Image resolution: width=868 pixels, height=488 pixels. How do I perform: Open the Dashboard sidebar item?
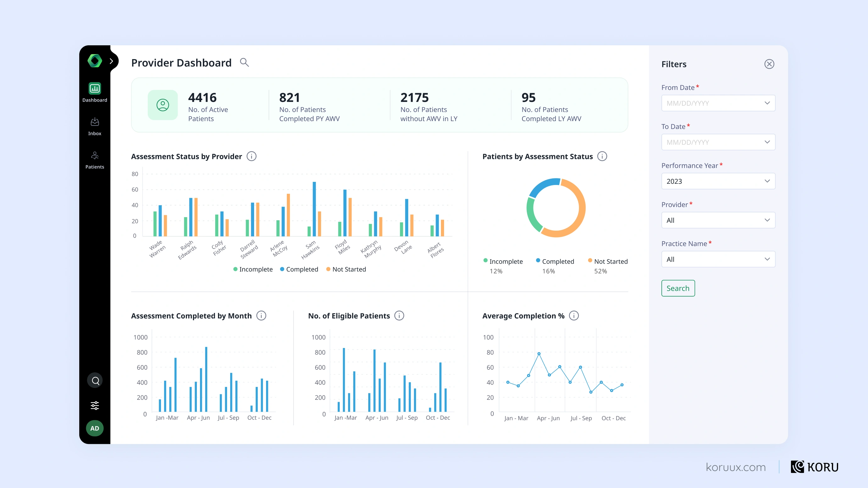[95, 92]
